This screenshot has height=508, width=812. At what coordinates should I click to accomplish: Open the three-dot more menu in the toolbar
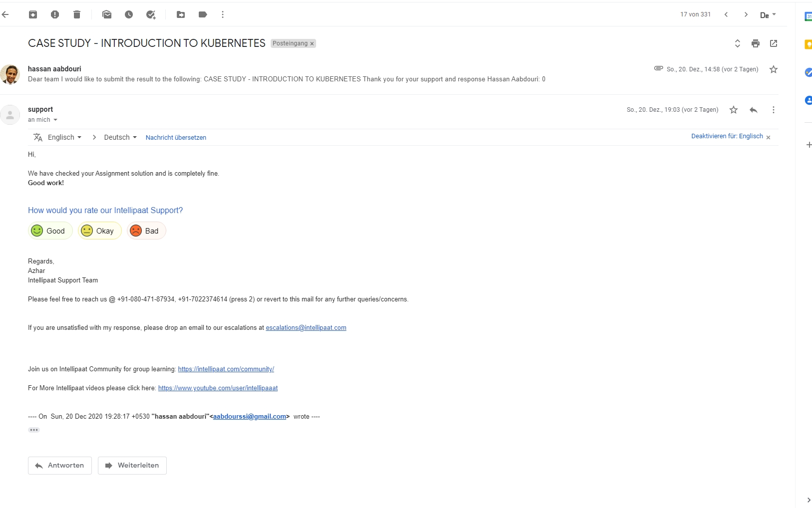click(x=223, y=14)
